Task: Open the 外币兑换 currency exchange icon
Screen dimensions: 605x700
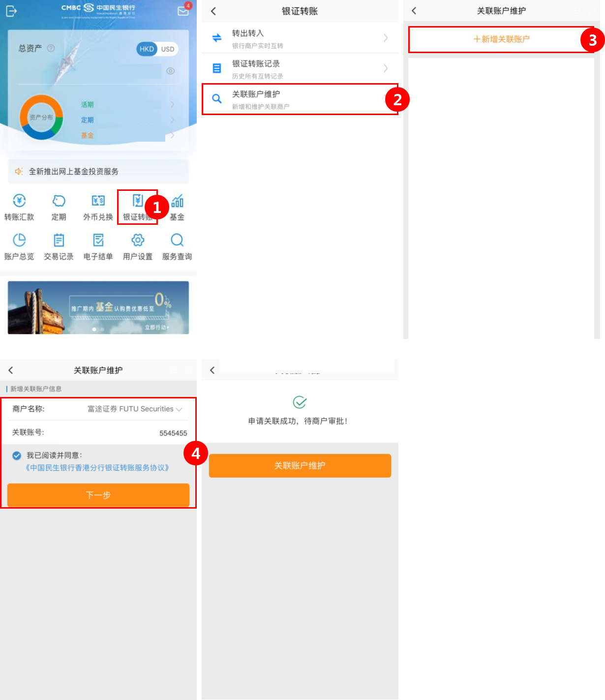Action: pos(98,201)
